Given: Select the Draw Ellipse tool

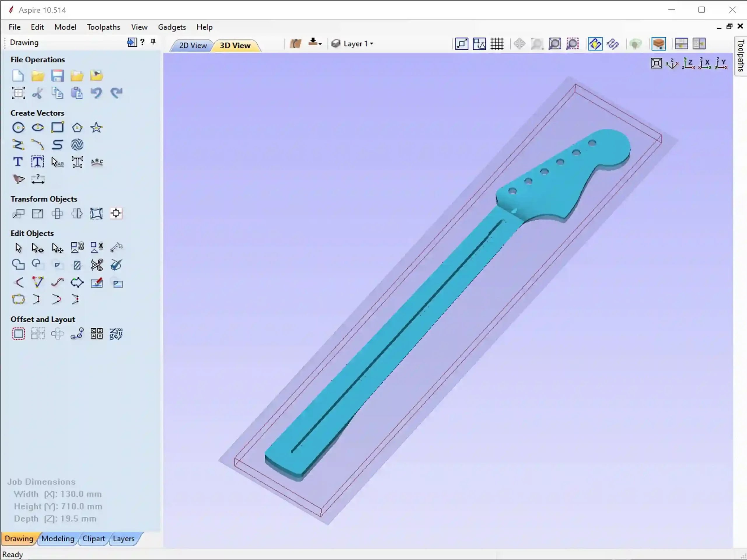Looking at the screenshot, I should tap(38, 127).
